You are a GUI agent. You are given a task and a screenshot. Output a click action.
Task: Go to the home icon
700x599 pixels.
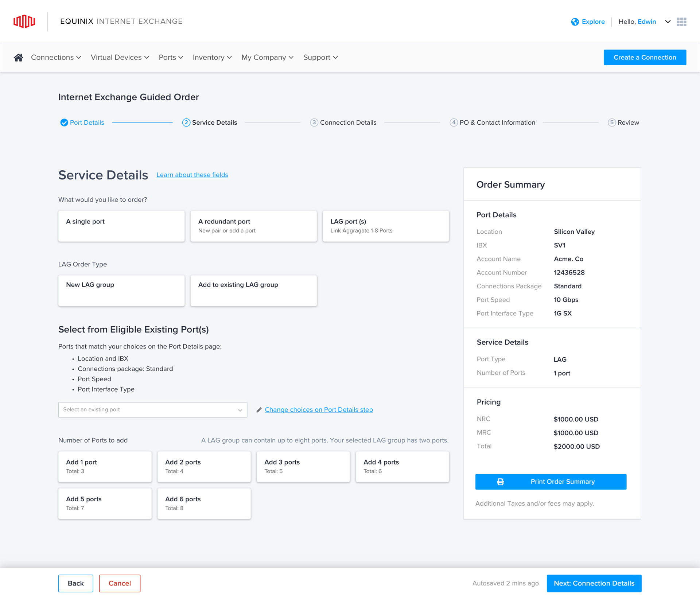[x=18, y=58]
